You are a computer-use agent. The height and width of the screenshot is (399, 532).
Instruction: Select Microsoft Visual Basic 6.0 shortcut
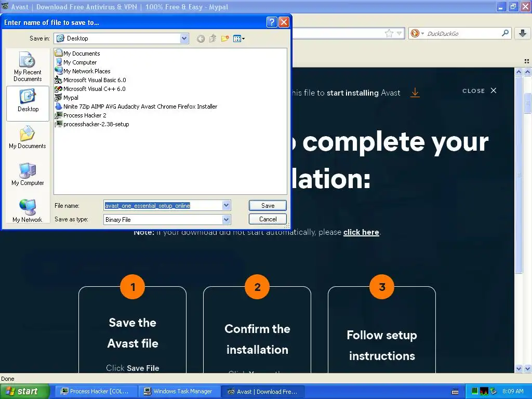tap(90, 79)
